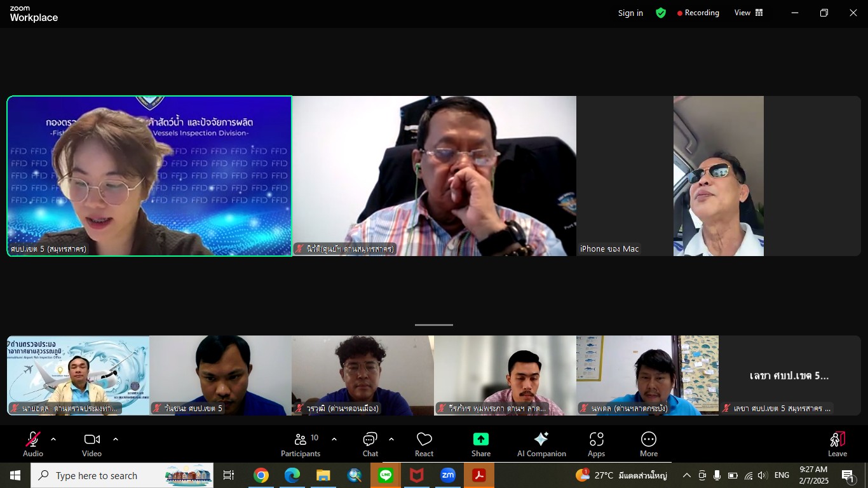Open the notification center icon

[849, 476]
